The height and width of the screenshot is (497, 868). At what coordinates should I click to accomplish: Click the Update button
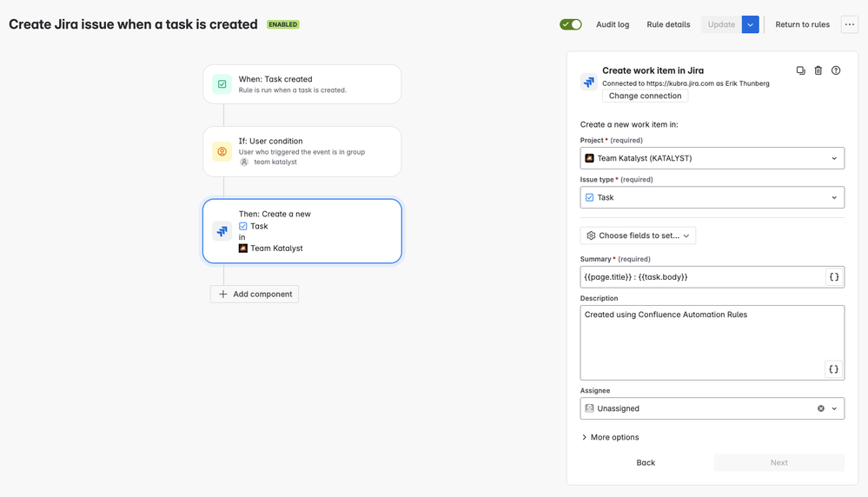coord(721,24)
